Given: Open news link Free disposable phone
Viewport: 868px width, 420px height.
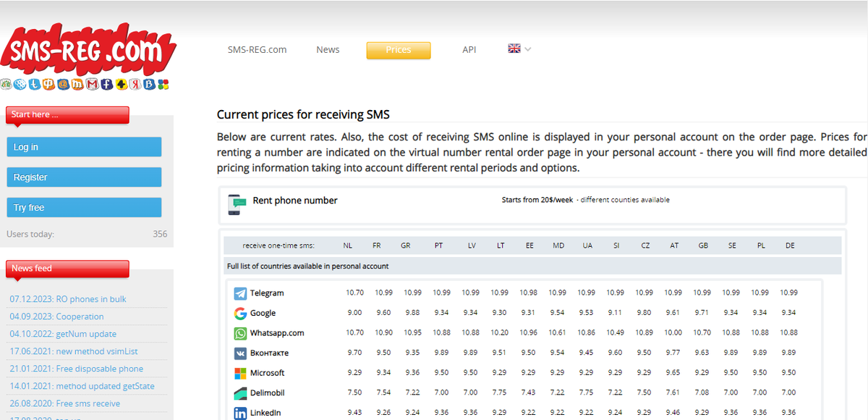Looking at the screenshot, I should pos(77,369).
